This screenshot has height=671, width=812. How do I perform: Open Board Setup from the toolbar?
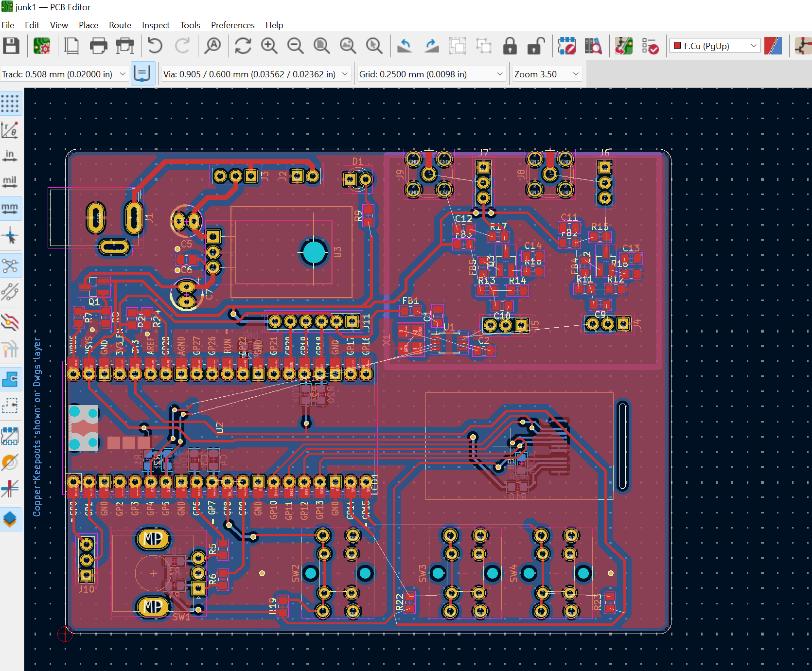[x=42, y=46]
